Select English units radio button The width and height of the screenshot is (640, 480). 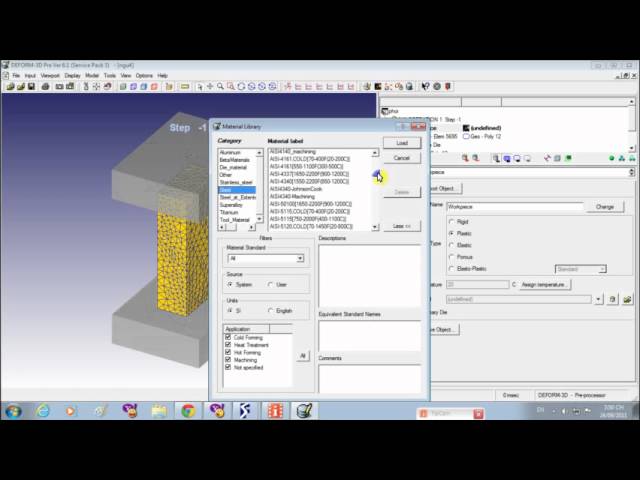coord(270,311)
